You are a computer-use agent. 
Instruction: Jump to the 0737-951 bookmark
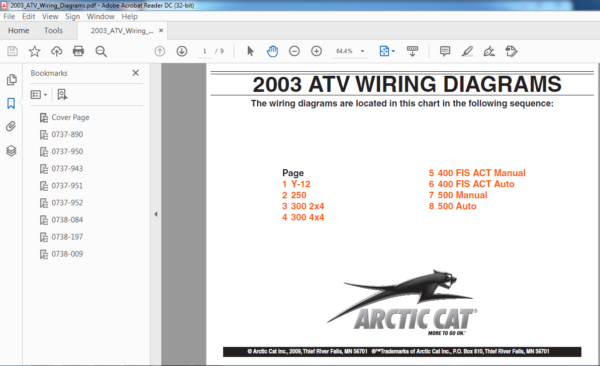coord(67,186)
